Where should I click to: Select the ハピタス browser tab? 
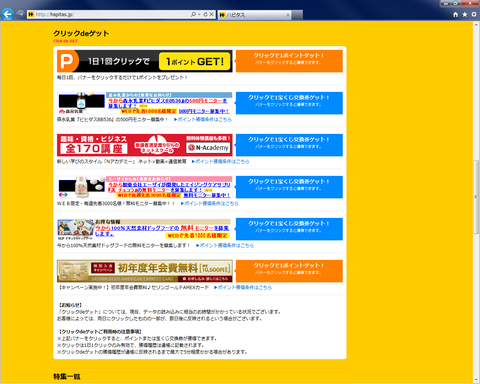[254, 15]
